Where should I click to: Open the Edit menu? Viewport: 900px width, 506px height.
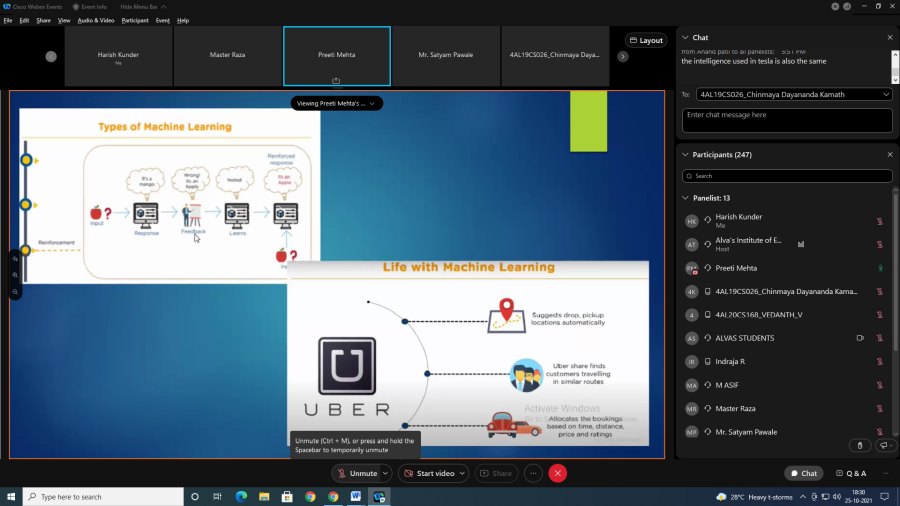[24, 20]
